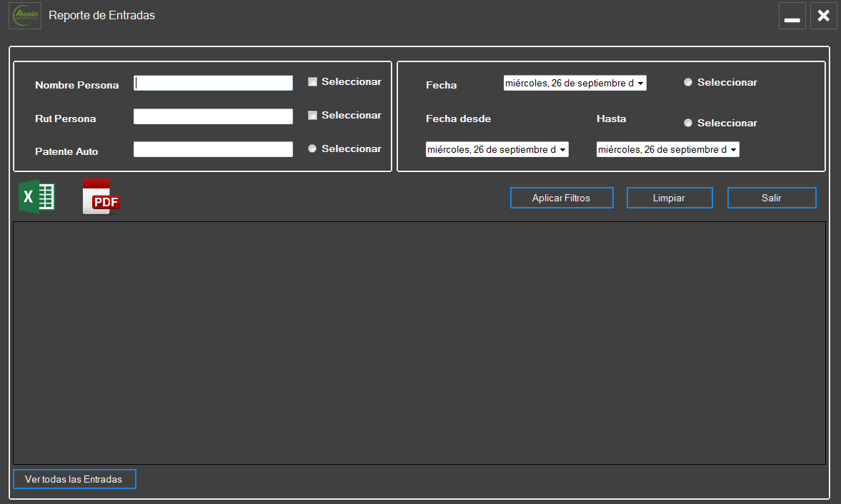
Task: Click the Alemán logo icon in title bar
Action: 25,16
